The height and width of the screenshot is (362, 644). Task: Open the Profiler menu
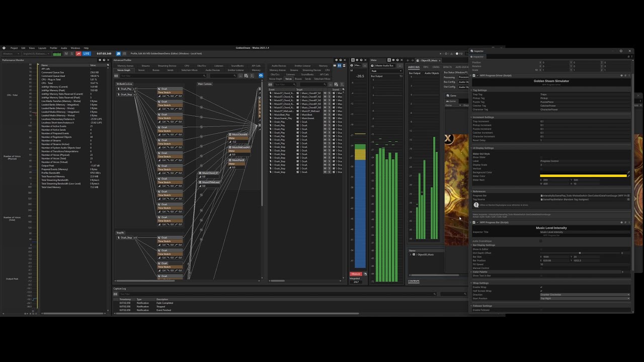pyautogui.click(x=53, y=48)
